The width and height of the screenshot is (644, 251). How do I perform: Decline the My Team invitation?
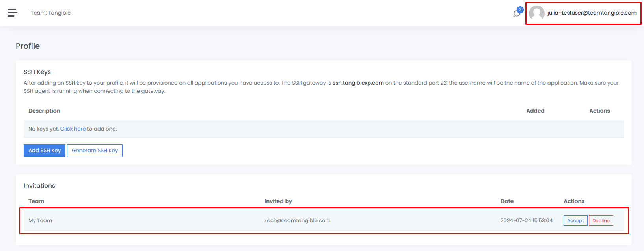[x=601, y=221]
